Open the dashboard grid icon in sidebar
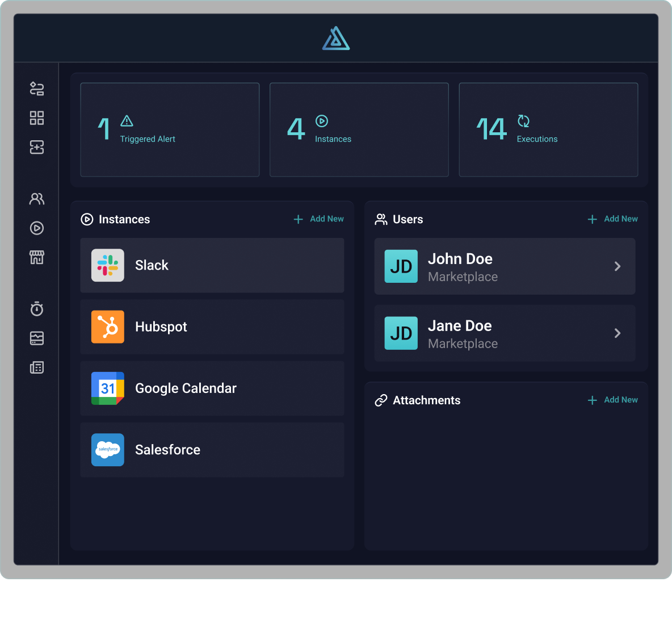672x636 pixels. click(37, 118)
